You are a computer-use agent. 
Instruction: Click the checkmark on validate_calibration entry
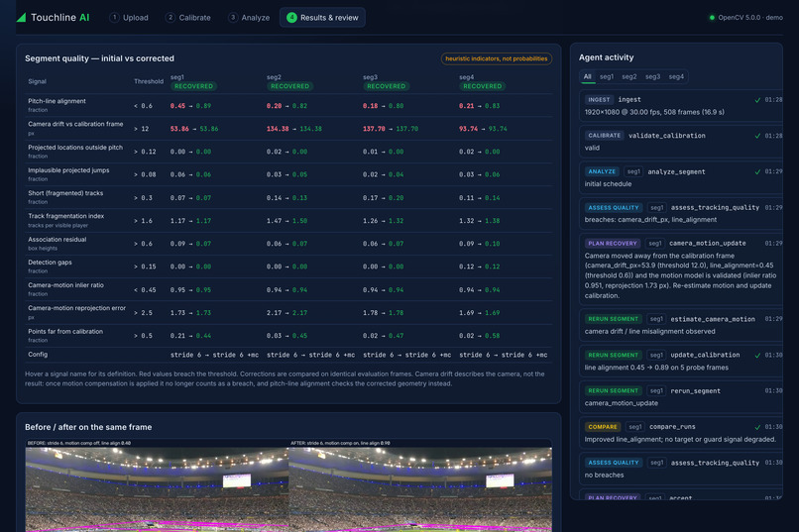tap(757, 136)
